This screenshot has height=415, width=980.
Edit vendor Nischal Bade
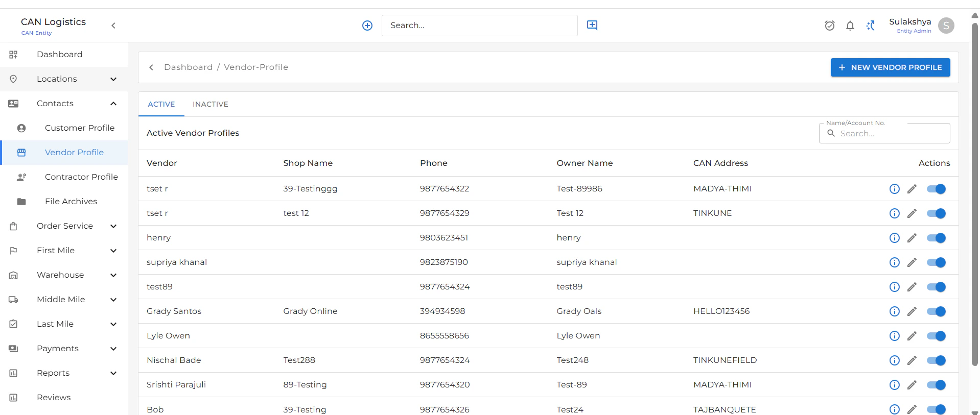pyautogui.click(x=912, y=360)
